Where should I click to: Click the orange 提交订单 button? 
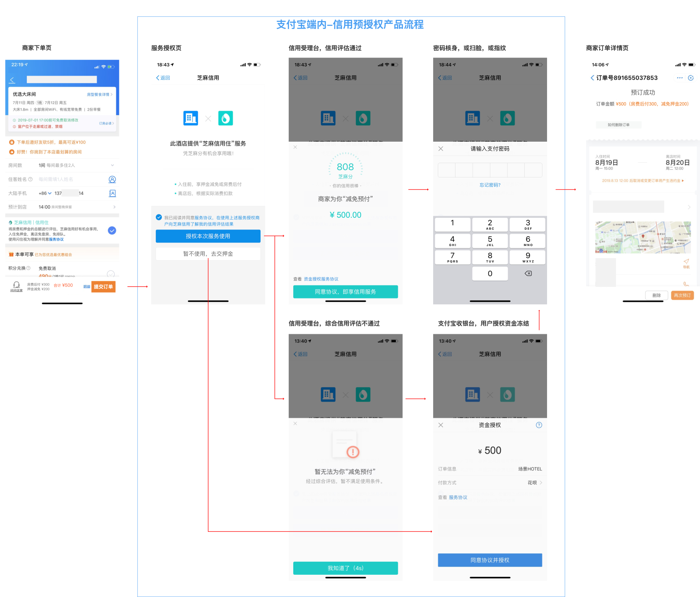point(103,287)
